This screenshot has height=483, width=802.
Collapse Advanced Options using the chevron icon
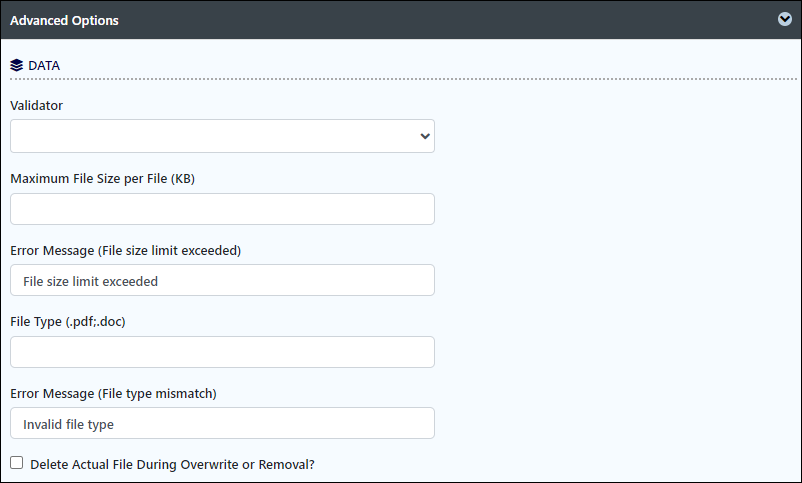(x=785, y=19)
